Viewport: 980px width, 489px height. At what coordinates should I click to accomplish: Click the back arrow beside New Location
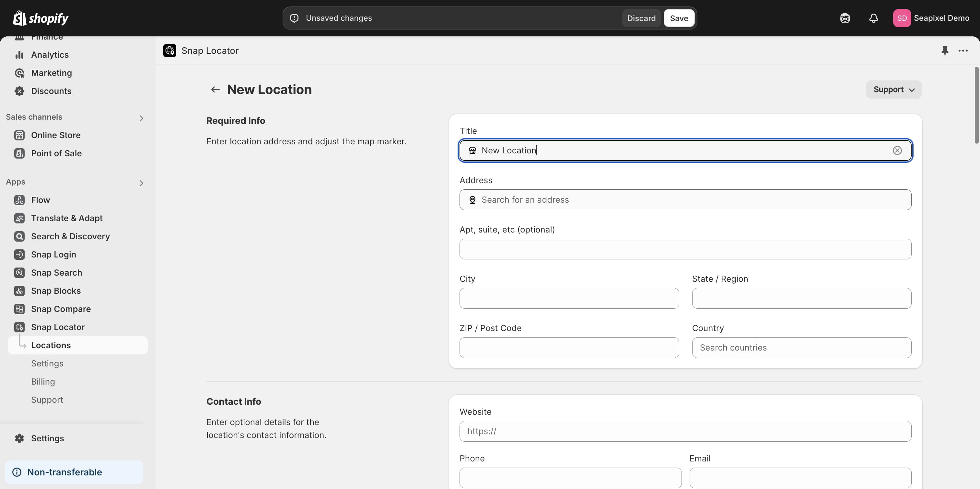click(x=215, y=89)
